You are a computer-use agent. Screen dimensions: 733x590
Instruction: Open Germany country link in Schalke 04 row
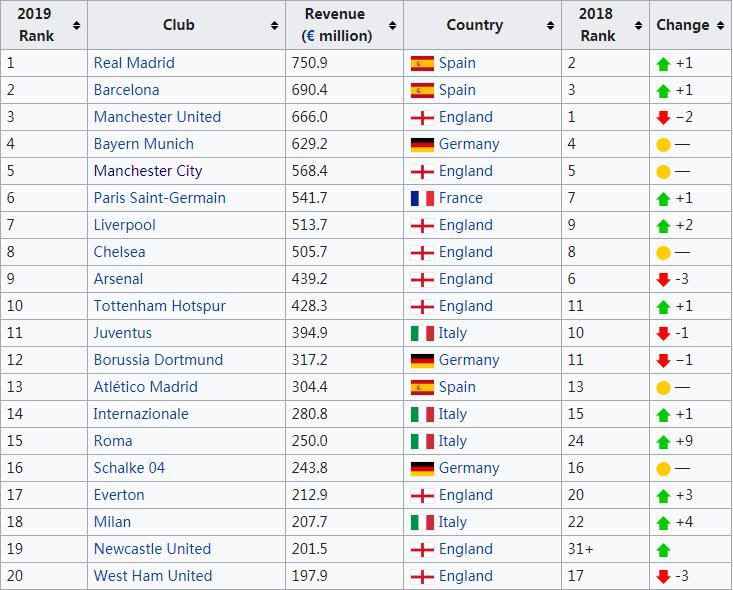pyautogui.click(x=468, y=468)
